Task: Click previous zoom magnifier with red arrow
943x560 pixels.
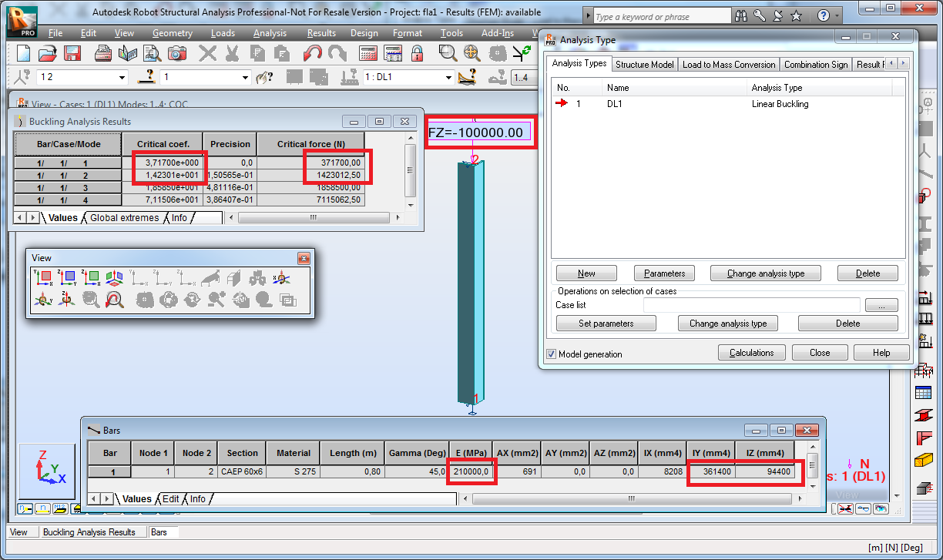Action: point(115,300)
